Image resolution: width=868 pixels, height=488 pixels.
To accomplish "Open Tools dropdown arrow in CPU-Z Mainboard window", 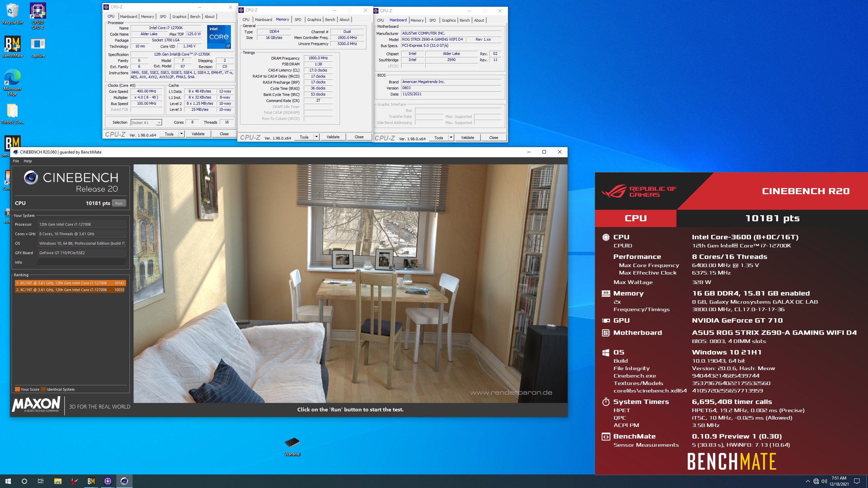I will [x=451, y=138].
